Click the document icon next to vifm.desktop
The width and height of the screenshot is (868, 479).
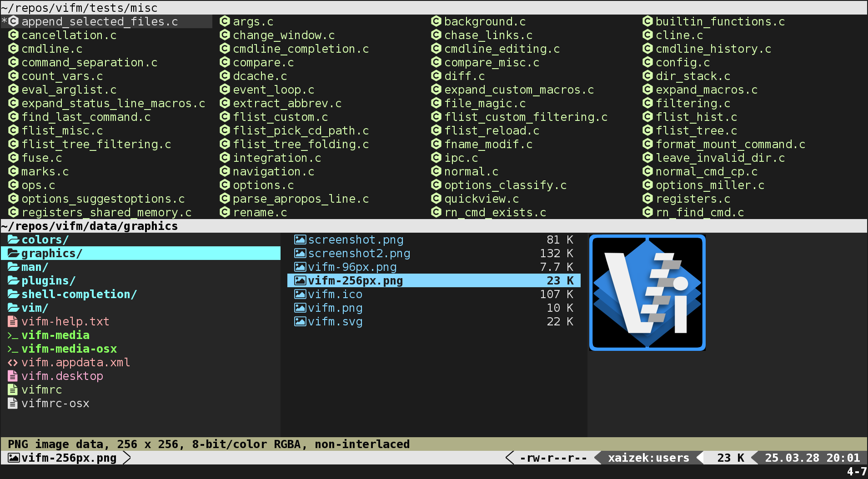coord(13,376)
